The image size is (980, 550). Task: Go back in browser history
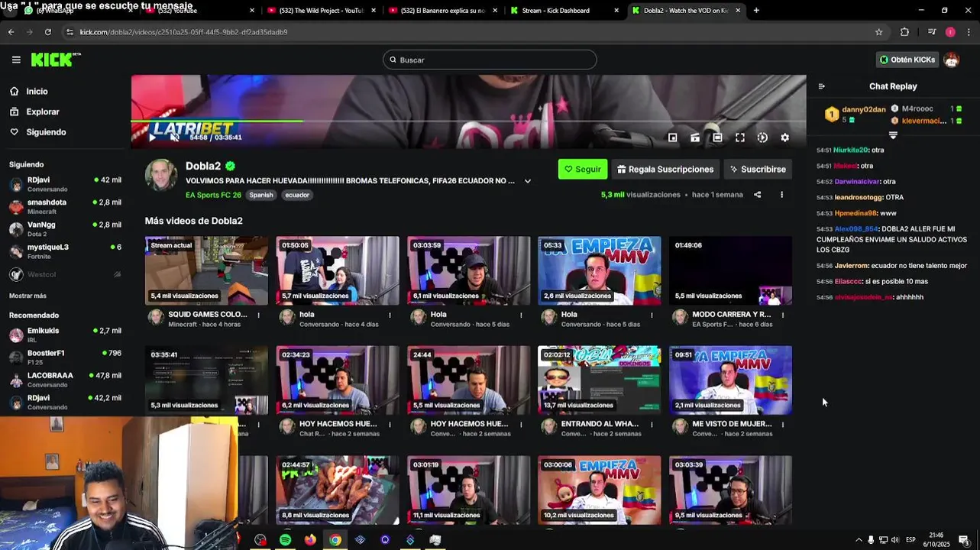point(11,32)
